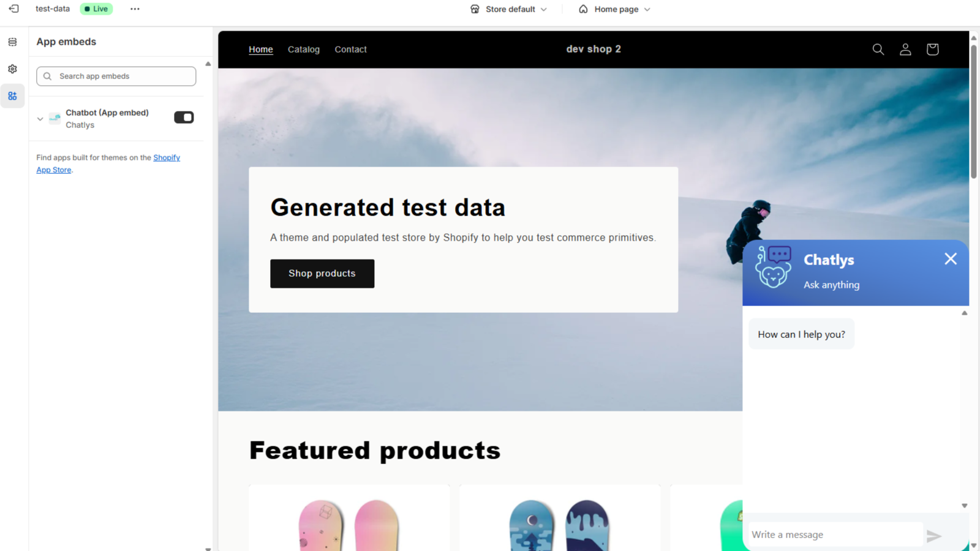The image size is (980, 551).
Task: Expand Chatbot (App embed) settings chevron
Action: [40, 119]
